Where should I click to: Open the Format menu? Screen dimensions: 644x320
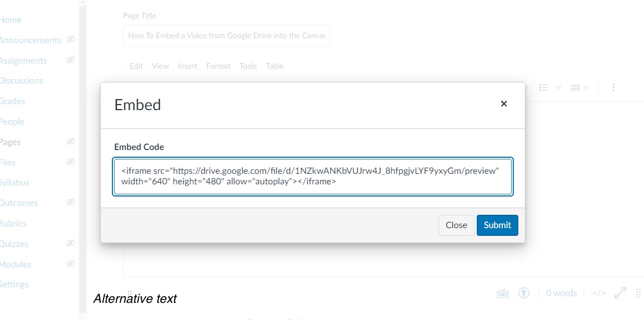click(218, 66)
